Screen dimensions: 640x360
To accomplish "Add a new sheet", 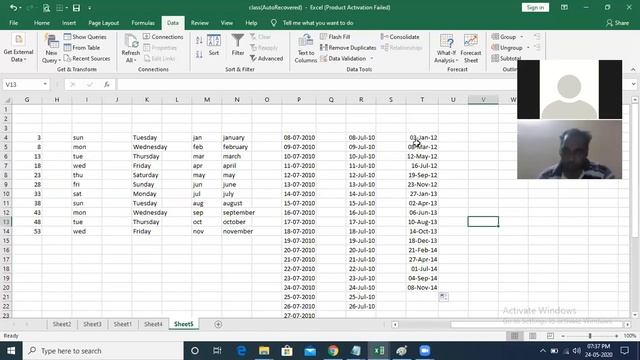I will (x=218, y=324).
